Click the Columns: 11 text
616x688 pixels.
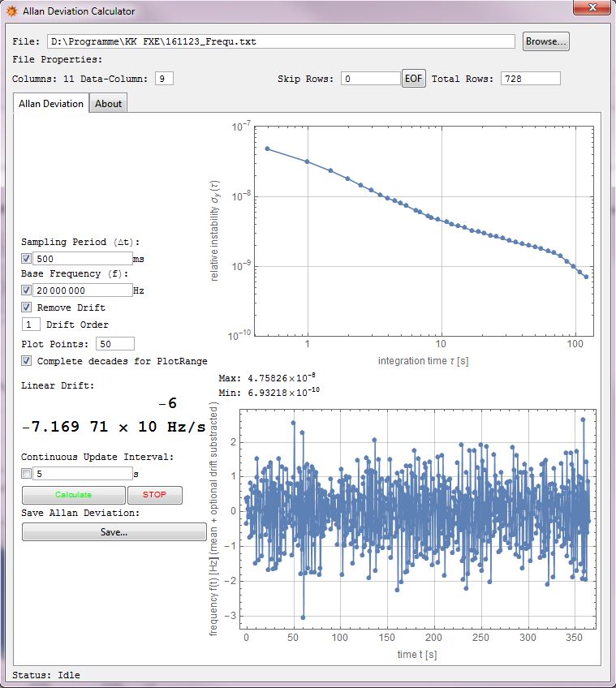[x=43, y=79]
